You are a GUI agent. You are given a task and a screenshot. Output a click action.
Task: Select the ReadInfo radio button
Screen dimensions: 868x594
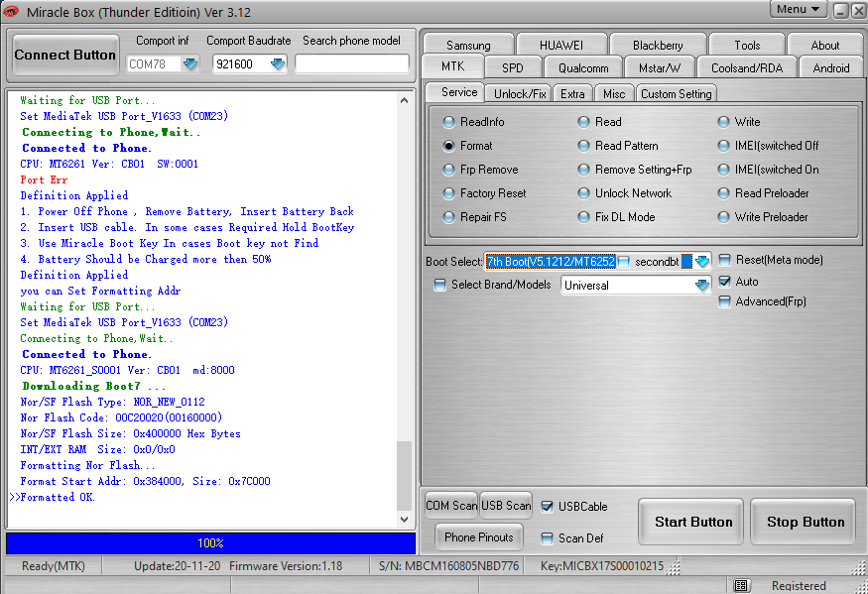pos(448,122)
